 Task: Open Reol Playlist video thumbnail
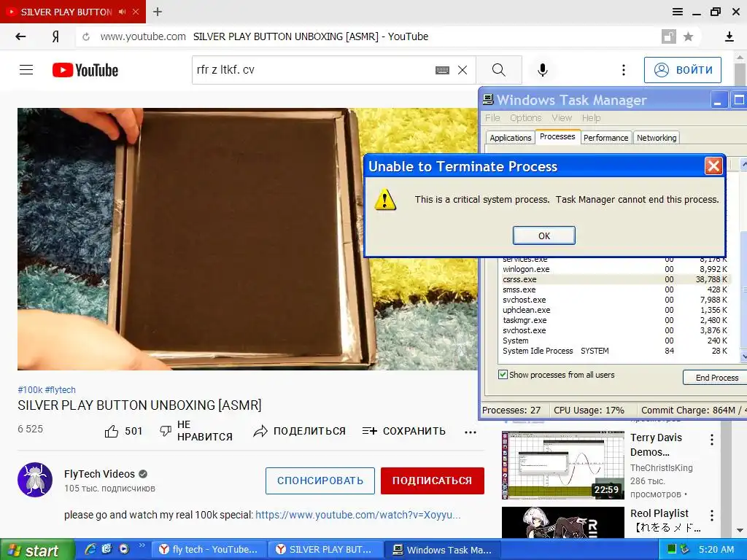(562, 522)
